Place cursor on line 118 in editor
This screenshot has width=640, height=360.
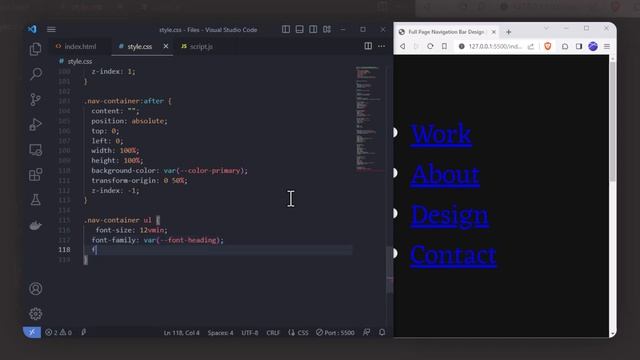point(218,250)
